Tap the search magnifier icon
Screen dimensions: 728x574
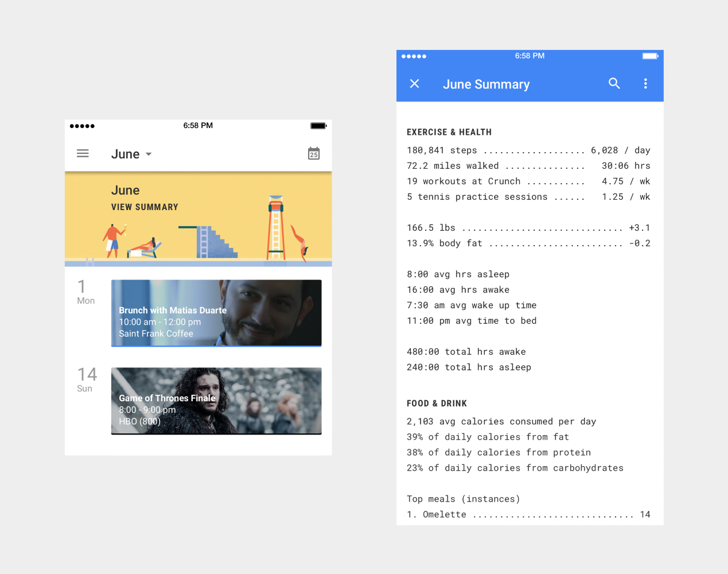tap(614, 84)
